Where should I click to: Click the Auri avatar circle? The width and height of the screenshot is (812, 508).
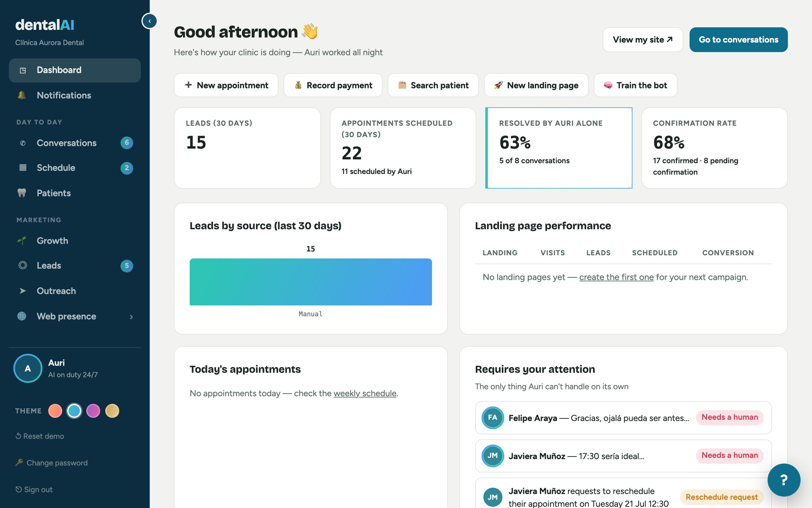[28, 368]
